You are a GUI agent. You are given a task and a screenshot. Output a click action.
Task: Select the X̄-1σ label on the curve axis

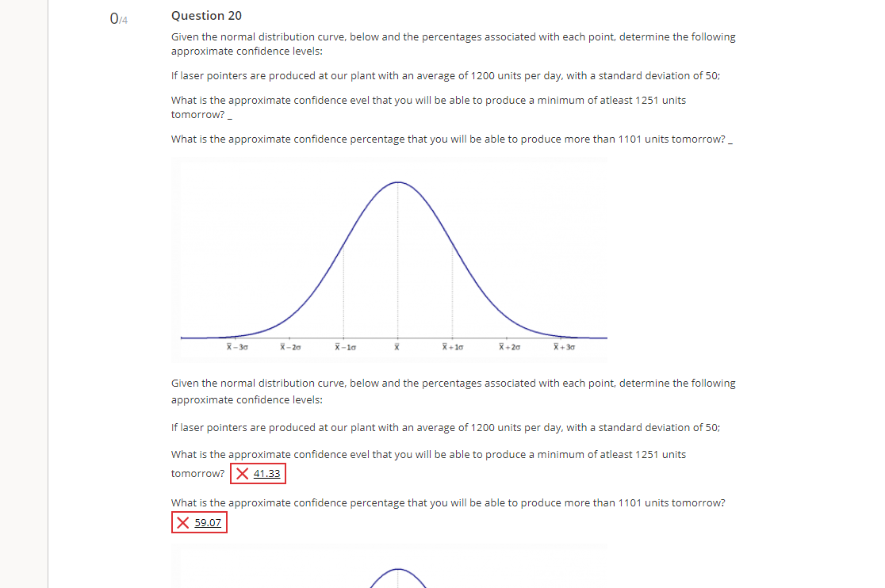(x=343, y=346)
